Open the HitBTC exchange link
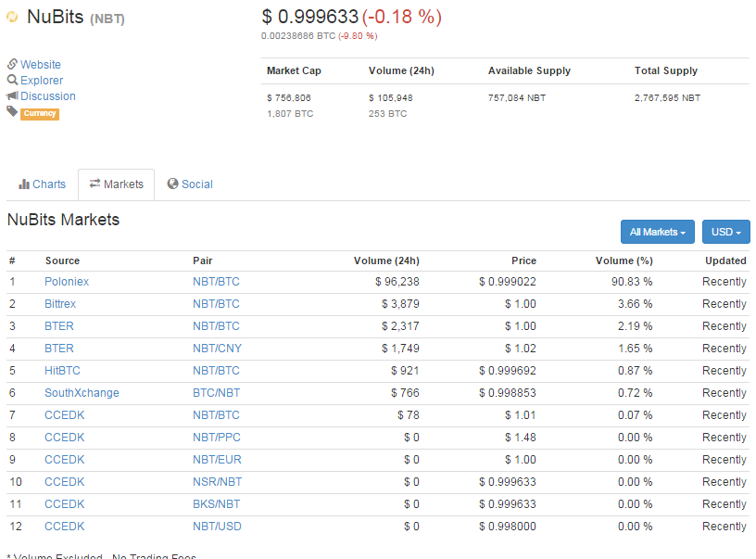 (x=62, y=371)
